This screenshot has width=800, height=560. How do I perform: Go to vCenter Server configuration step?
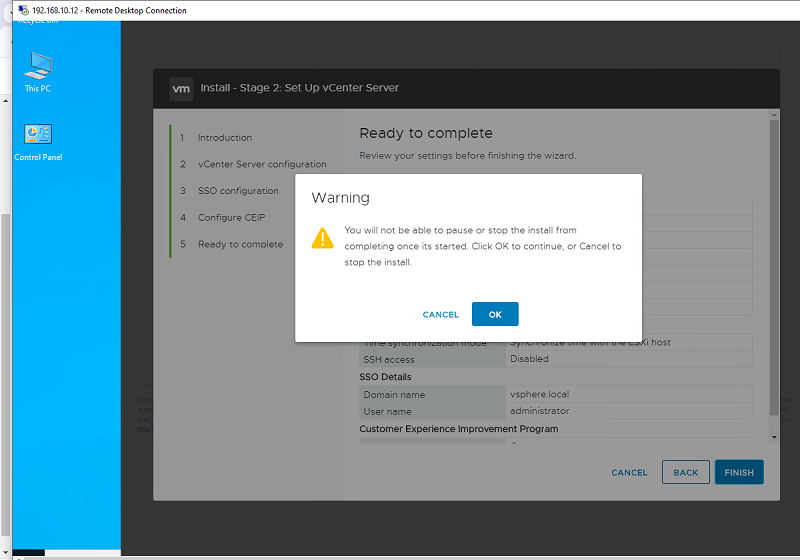[x=261, y=164]
